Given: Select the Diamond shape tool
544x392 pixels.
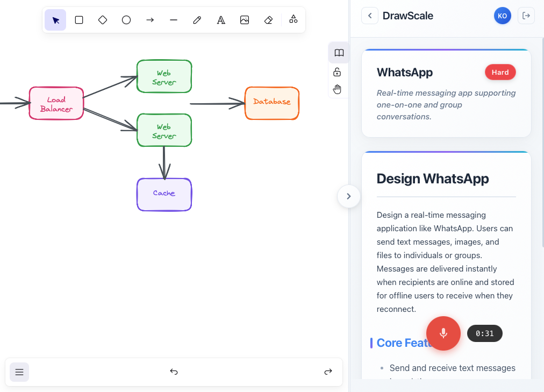Looking at the screenshot, I should [103, 20].
